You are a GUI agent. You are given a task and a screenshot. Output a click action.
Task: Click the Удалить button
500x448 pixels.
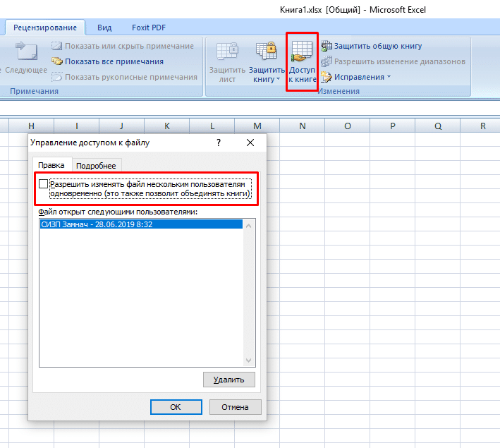[229, 380]
